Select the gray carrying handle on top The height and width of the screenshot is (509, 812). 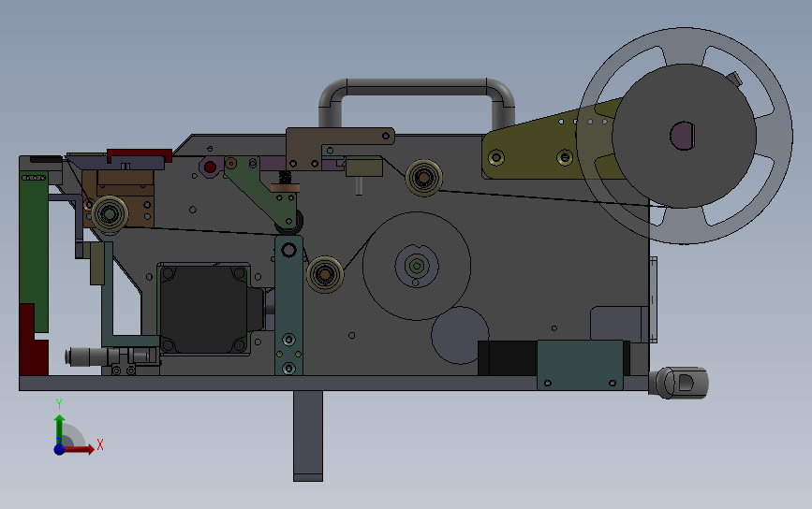[x=417, y=101]
